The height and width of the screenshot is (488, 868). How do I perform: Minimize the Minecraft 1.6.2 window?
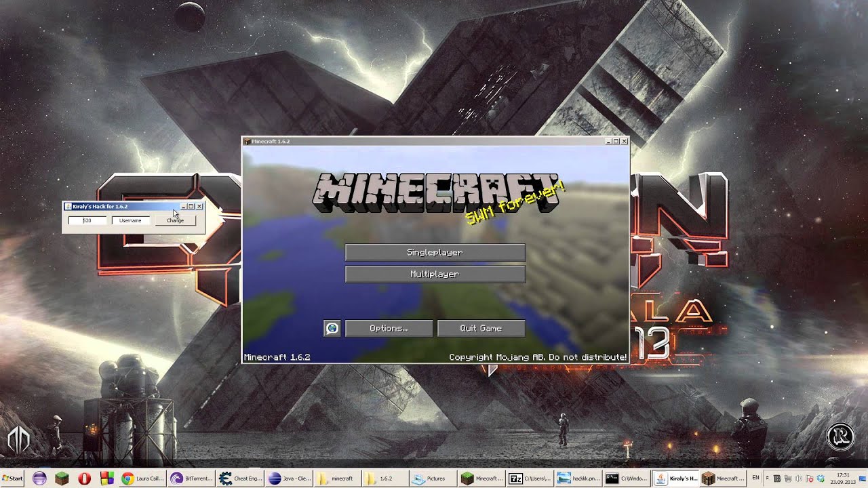(608, 142)
